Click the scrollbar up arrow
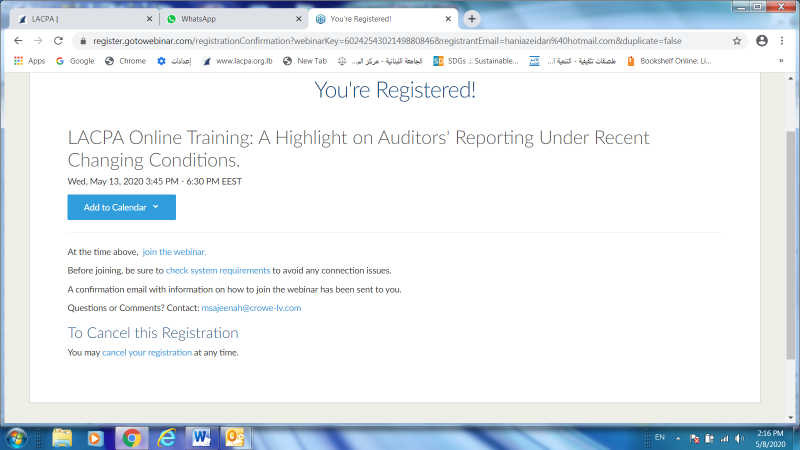800x450 pixels. pyautogui.click(x=790, y=79)
